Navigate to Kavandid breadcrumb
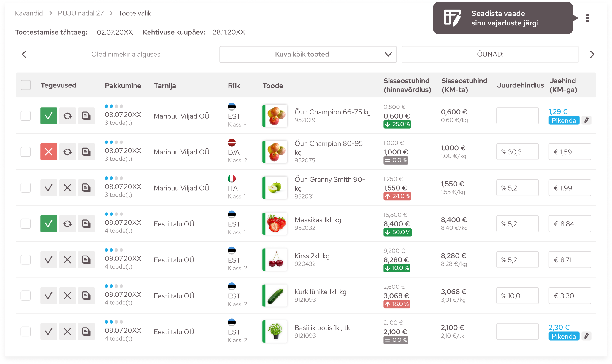This screenshot has height=364, width=612. pos(29,13)
